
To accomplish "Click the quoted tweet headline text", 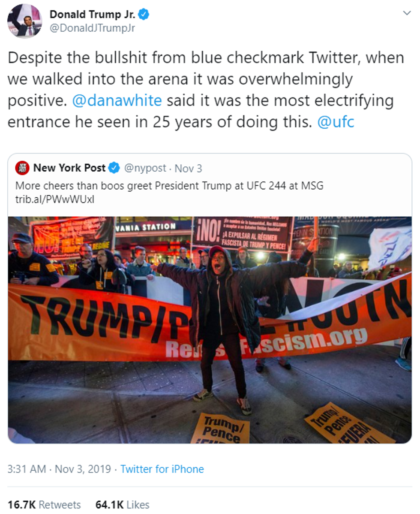I will tap(169, 186).
